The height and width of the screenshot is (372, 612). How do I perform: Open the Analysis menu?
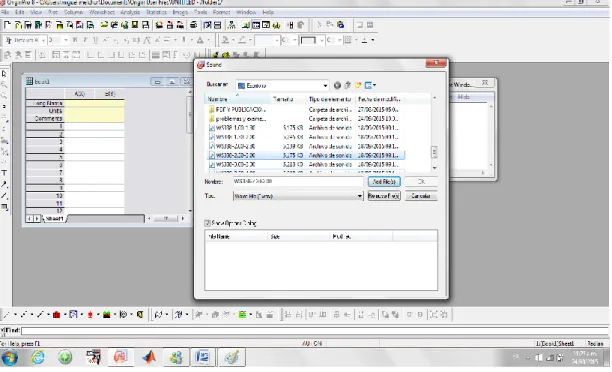pyautogui.click(x=130, y=12)
